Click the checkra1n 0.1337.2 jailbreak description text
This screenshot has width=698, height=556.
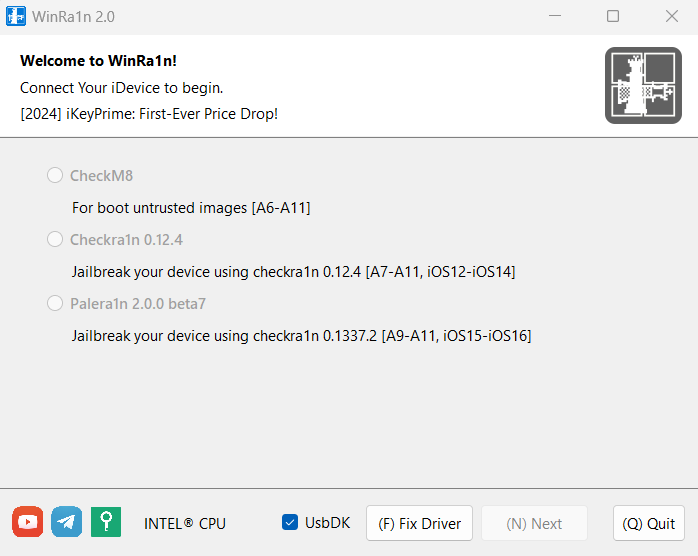point(301,336)
